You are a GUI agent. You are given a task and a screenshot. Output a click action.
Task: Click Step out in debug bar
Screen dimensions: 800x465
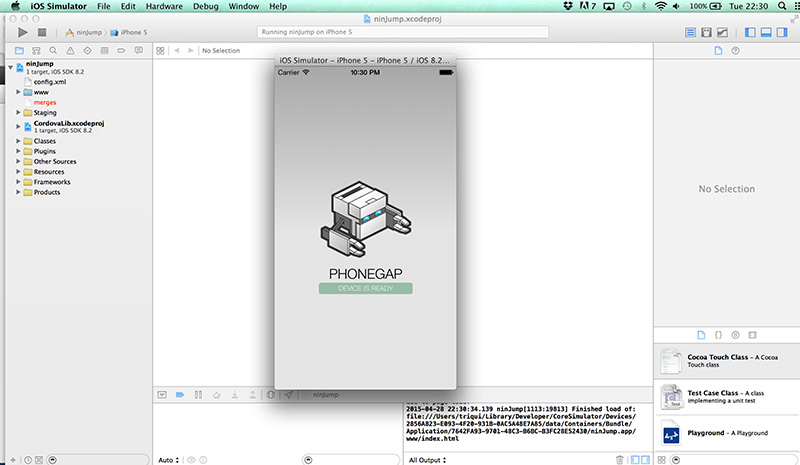(253, 395)
